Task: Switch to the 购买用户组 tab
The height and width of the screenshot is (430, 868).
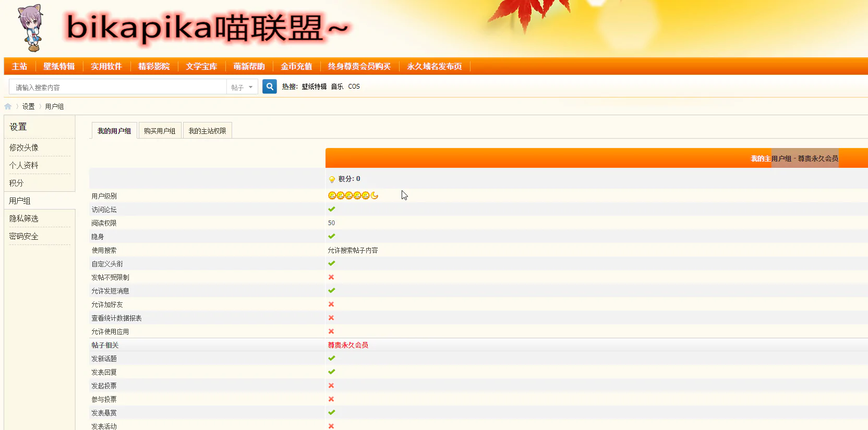Action: click(x=160, y=131)
